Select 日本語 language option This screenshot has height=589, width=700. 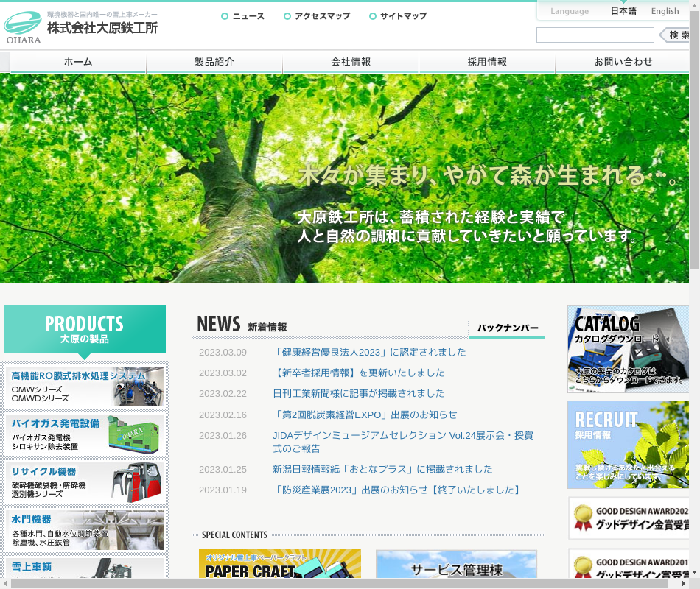(623, 11)
